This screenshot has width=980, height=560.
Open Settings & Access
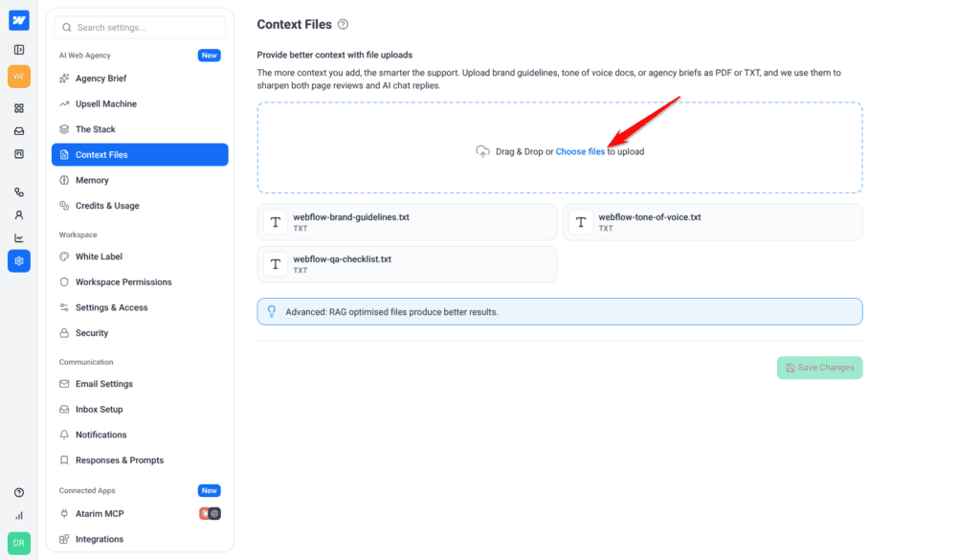tap(140, 307)
